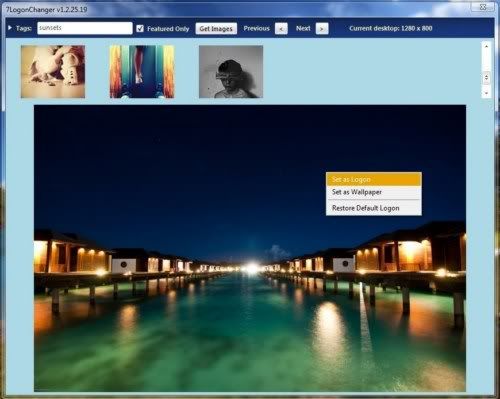Click the scrollbar up arrow in thumbnail strip
Viewport: 500px width, 399px height.
(x=486, y=46)
